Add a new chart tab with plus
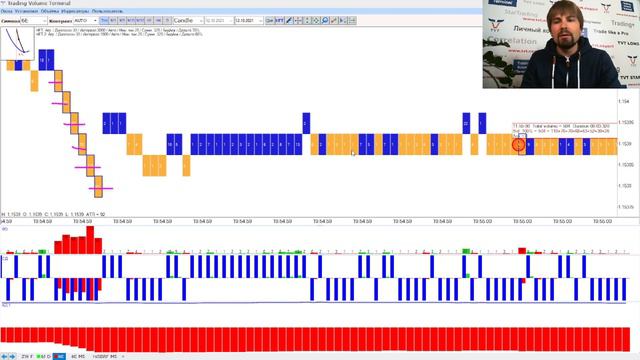Image resolution: width=640 pixels, height=360 pixels. pos(123,356)
